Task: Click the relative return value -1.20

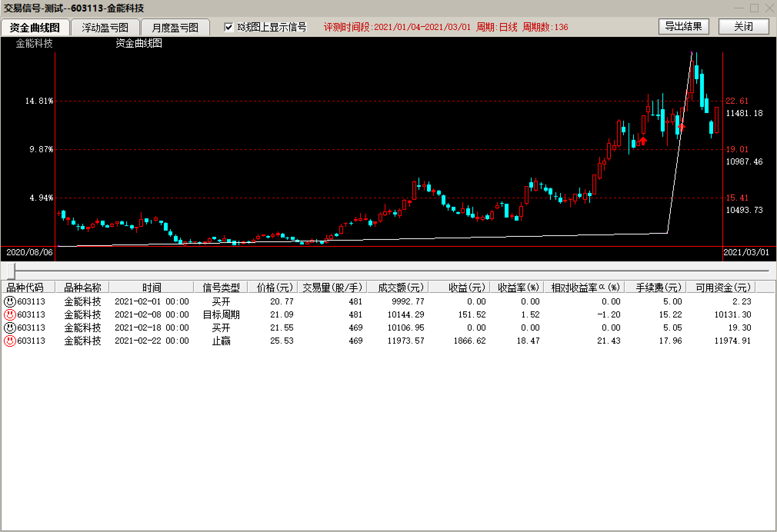Action: 609,314
